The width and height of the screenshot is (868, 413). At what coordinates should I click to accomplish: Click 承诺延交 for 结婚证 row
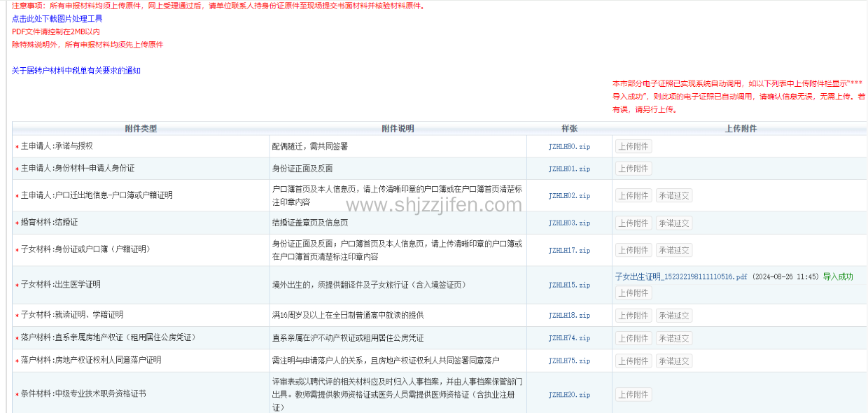coord(673,223)
